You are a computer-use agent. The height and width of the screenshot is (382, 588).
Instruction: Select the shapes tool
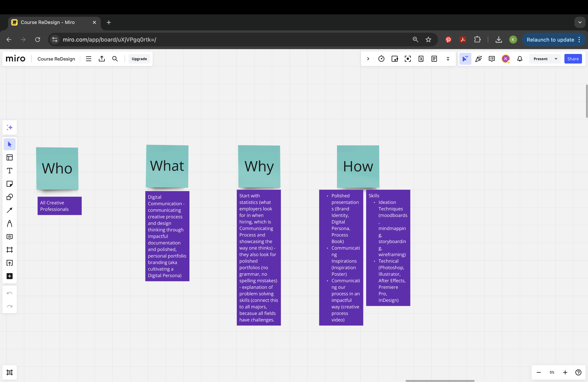click(9, 197)
